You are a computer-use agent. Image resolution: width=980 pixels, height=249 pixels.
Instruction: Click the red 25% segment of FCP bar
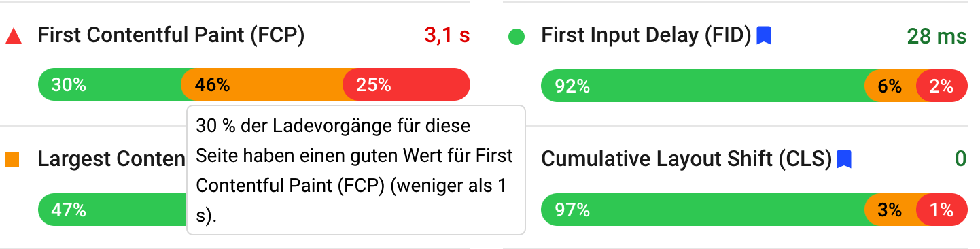point(406,85)
